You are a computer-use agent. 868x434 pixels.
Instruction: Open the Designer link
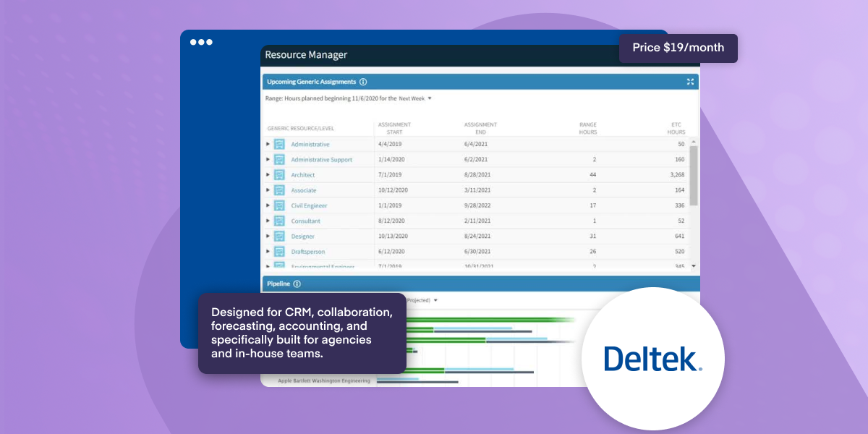pyautogui.click(x=303, y=237)
